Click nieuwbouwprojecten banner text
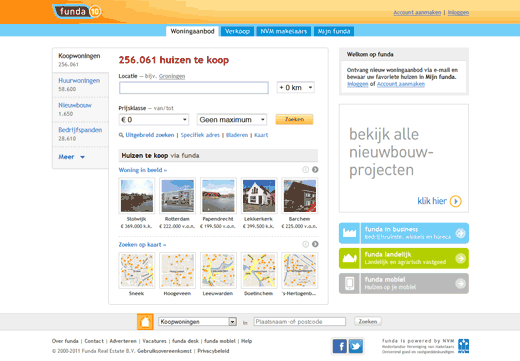The width and height of the screenshot is (520, 361). click(391, 152)
